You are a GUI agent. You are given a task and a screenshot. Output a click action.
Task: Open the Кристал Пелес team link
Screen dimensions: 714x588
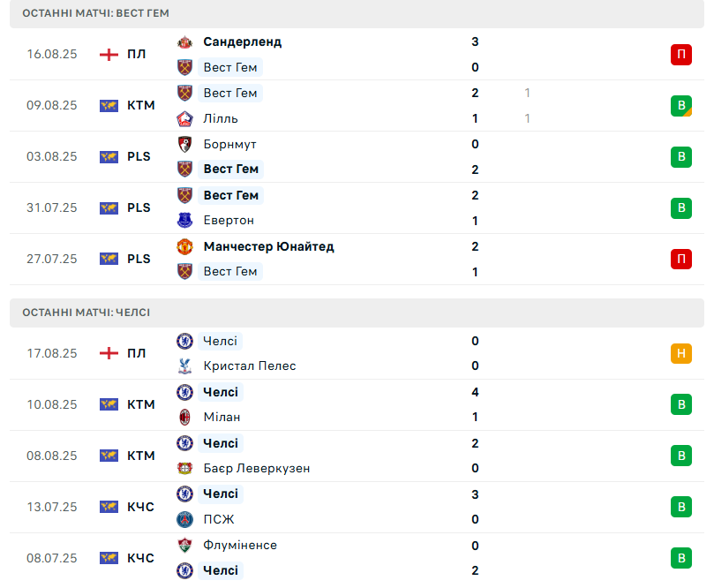(249, 366)
